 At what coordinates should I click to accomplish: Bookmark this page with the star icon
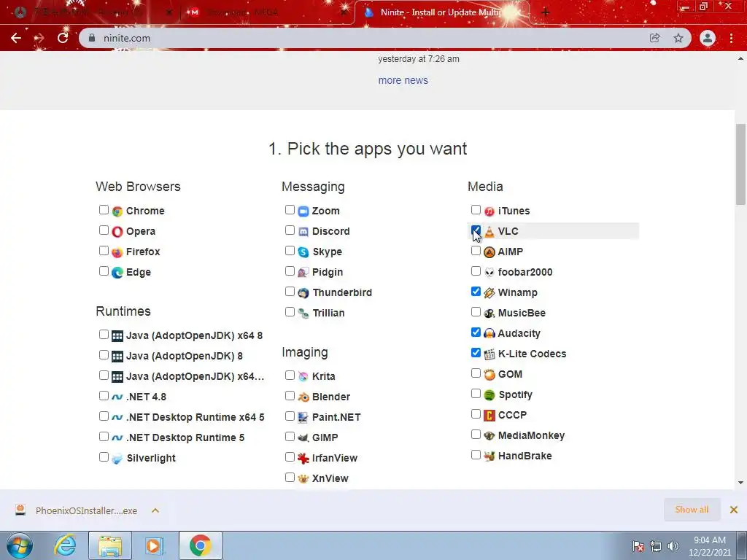(x=678, y=38)
